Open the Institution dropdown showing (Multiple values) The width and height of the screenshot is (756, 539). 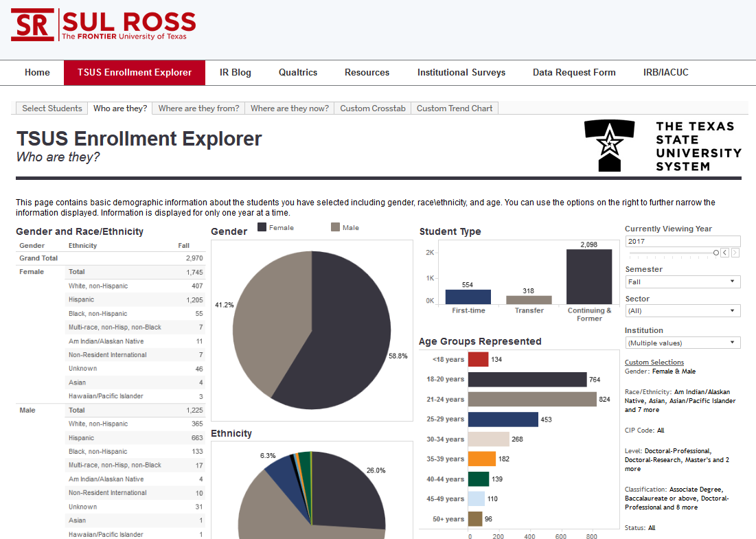683,343
